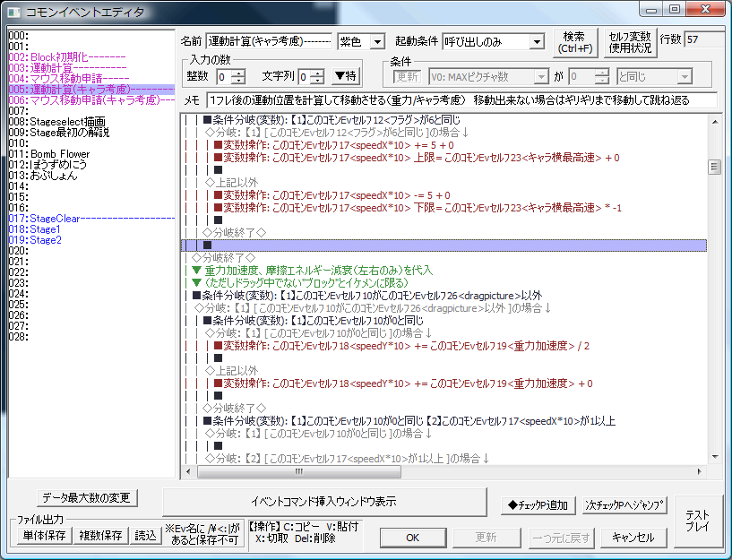
Task: Click the 名前 input field
Action: click(x=269, y=41)
